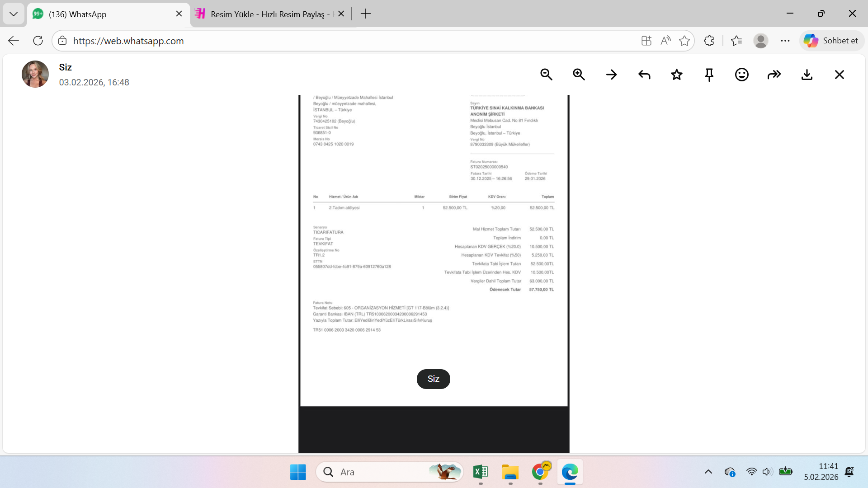This screenshot has height=488, width=868.
Task: Open Chrome from the taskbar
Action: pos(540,472)
